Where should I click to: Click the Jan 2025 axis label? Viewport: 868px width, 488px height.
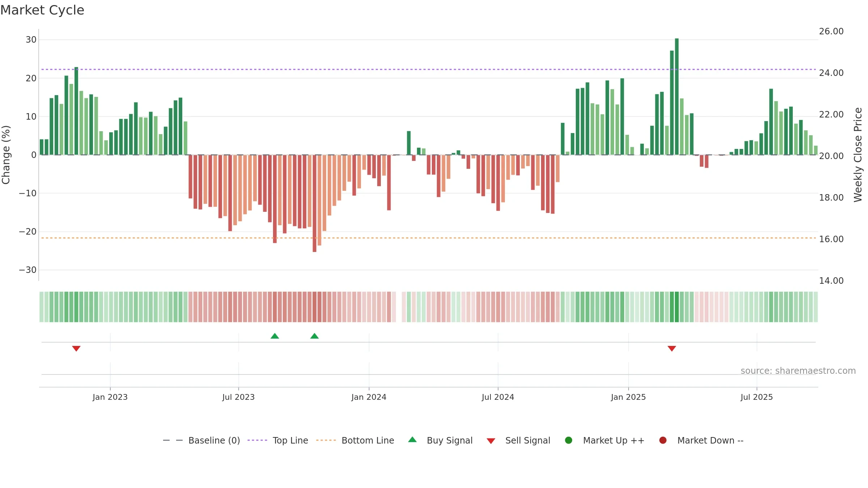(x=629, y=397)
